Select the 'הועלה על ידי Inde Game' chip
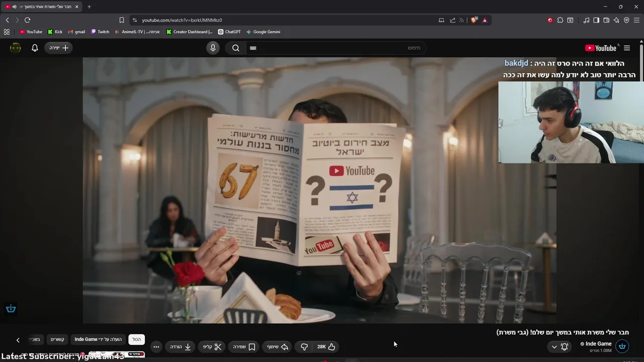Viewport: 644px width, 362px height. [x=98, y=339]
